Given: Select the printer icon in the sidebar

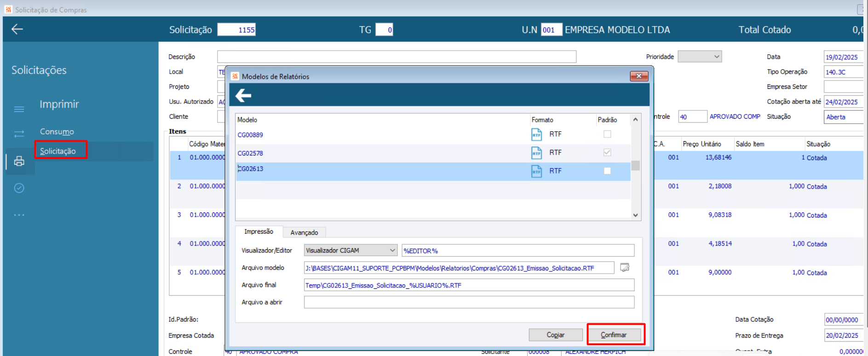Looking at the screenshot, I should (19, 161).
